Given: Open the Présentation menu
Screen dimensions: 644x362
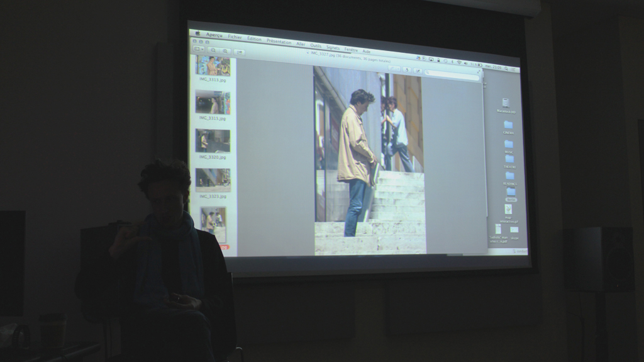Looking at the screenshot, I should [x=279, y=41].
